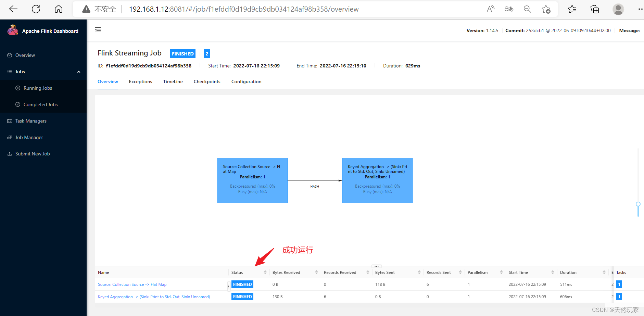Click the blue task count badge 2
The width and height of the screenshot is (644, 316).
(207, 54)
